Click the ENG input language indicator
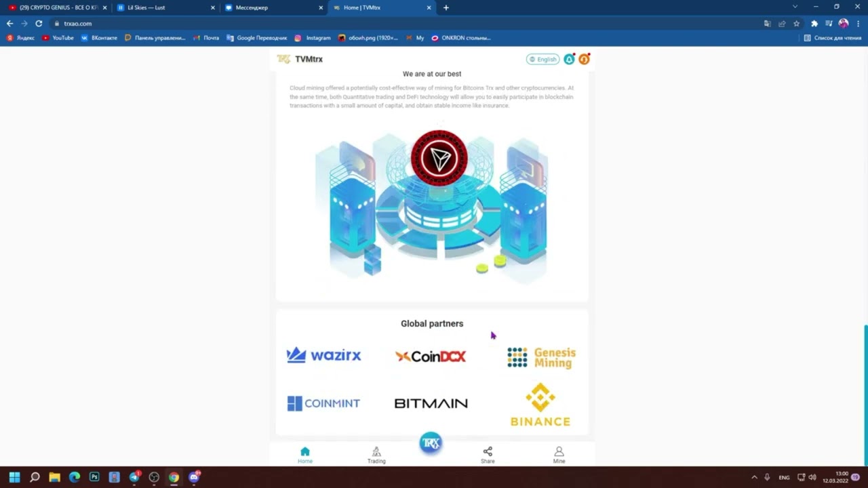Screen dimensions: 868x488 pos(784,477)
